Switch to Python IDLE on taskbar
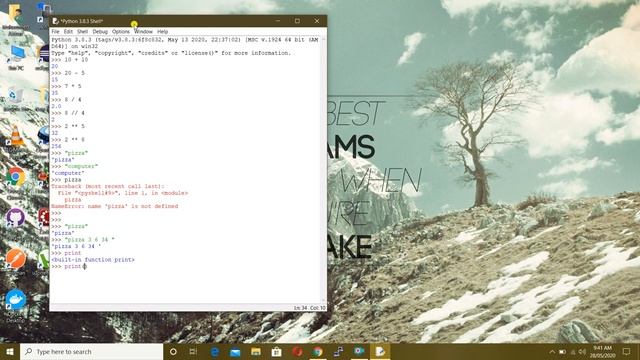The height and width of the screenshot is (360, 640). (380, 351)
